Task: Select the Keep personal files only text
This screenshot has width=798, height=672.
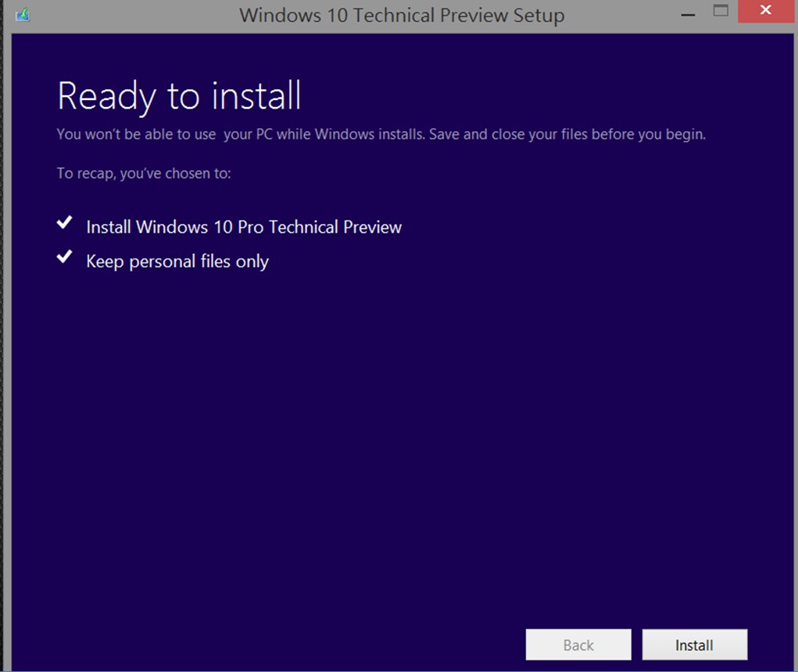Action: pyautogui.click(x=177, y=262)
